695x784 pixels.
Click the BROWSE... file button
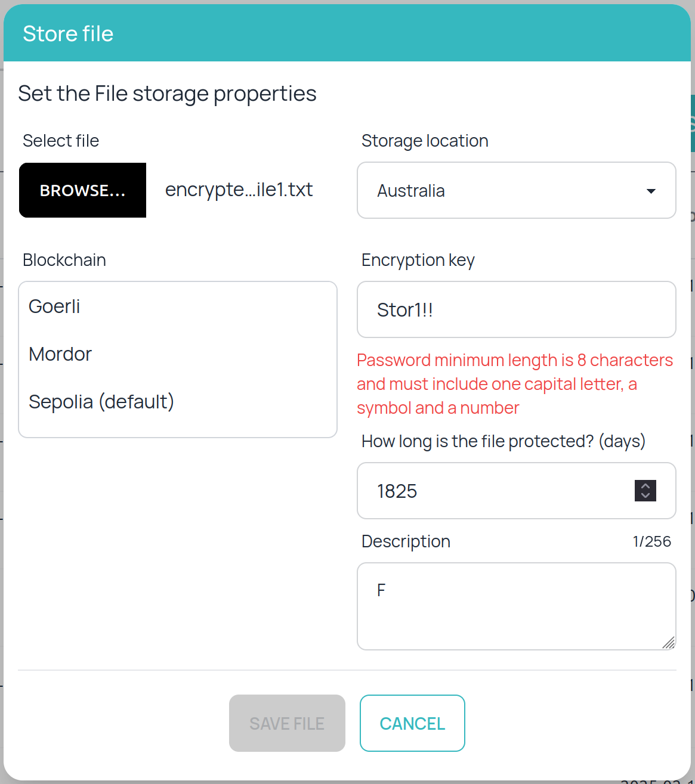click(x=82, y=190)
